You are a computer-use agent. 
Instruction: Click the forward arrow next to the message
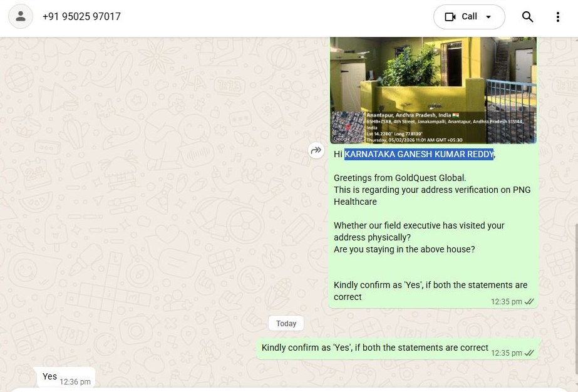click(316, 150)
